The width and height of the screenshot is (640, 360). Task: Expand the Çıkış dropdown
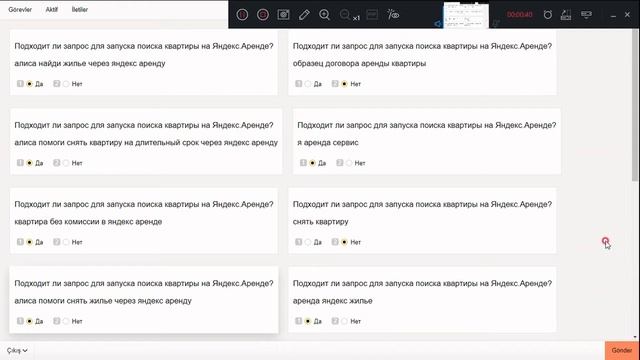17,351
